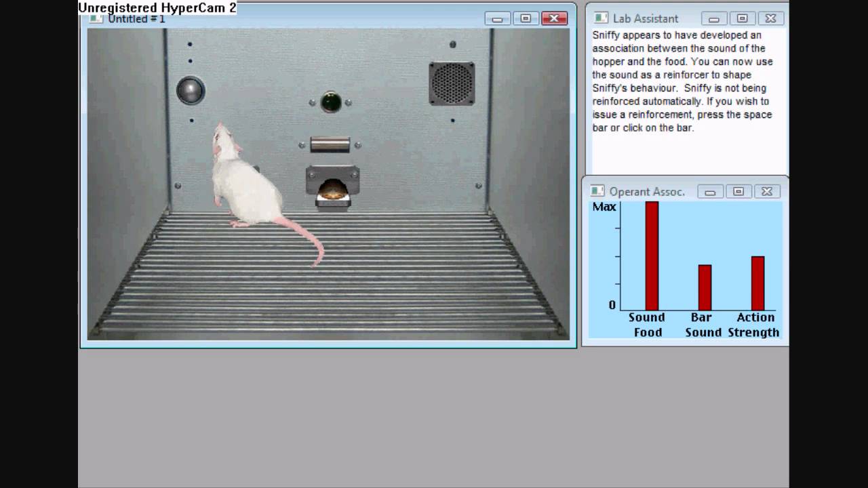Click the Action Strength bar in chart

coord(757,283)
